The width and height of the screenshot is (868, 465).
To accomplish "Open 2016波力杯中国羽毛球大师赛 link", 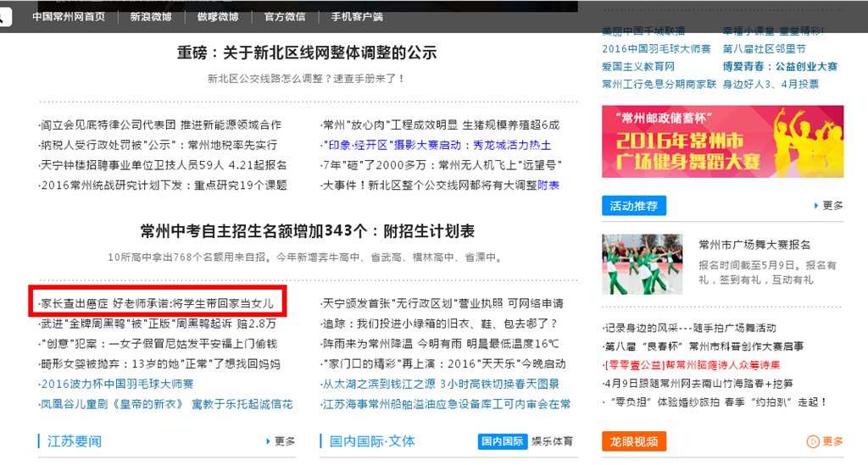I will click(116, 384).
